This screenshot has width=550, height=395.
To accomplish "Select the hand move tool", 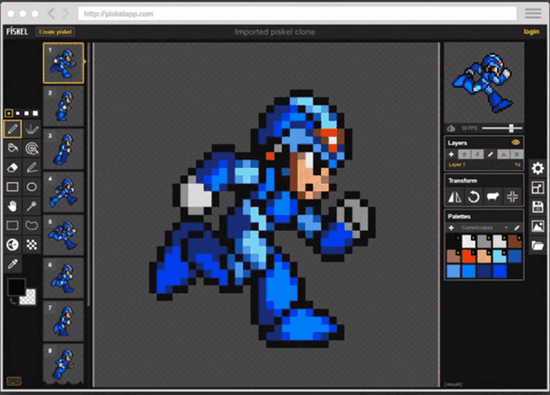I will (x=13, y=206).
